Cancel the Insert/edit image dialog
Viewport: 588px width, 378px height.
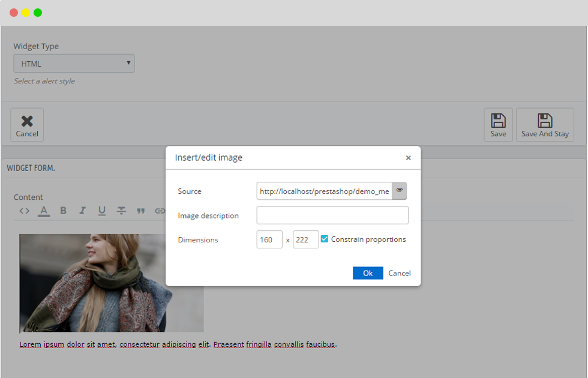click(400, 274)
